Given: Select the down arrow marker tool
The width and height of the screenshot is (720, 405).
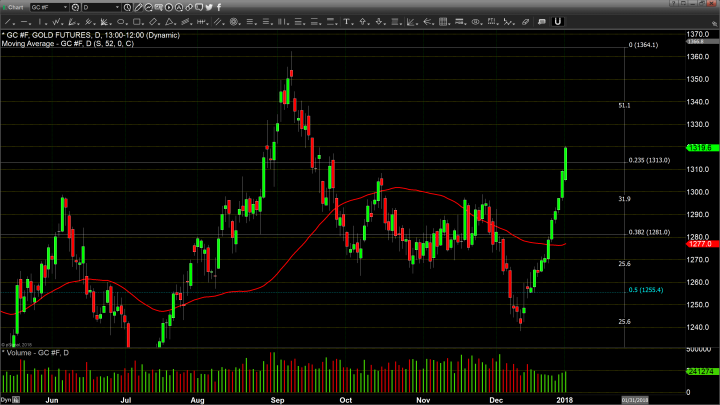Looking at the screenshot, I should point(379,22).
